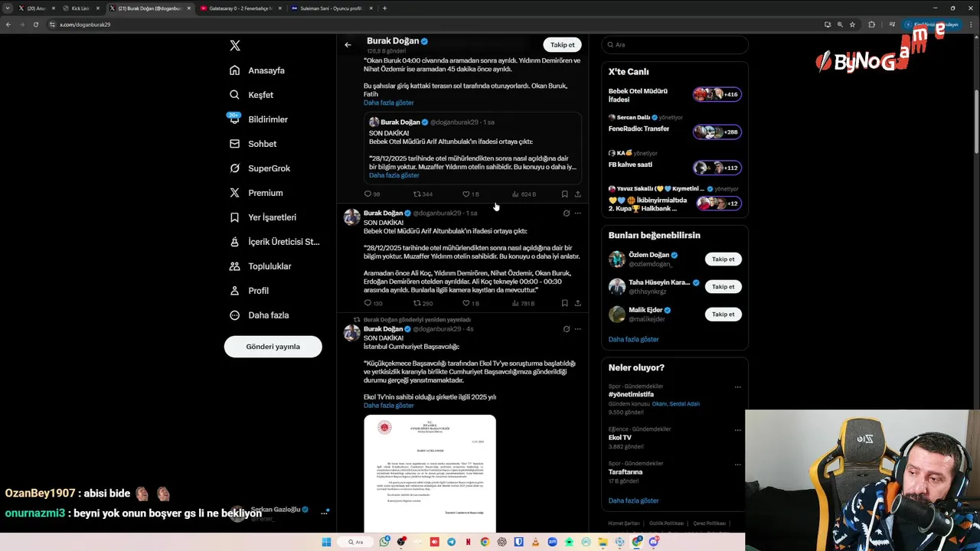Open Grok on İstanbul Cumhuriyet Başsavcılığı post
980x551 pixels.
567,329
